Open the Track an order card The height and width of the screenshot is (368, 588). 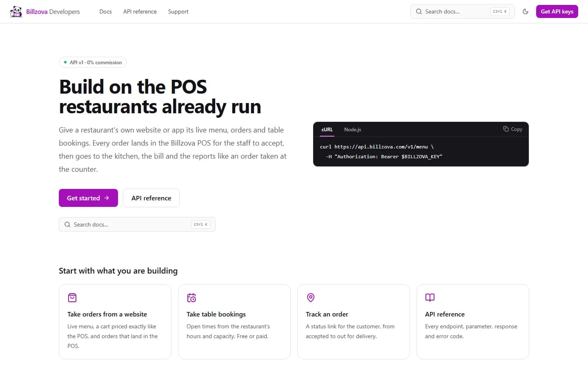coord(354,322)
